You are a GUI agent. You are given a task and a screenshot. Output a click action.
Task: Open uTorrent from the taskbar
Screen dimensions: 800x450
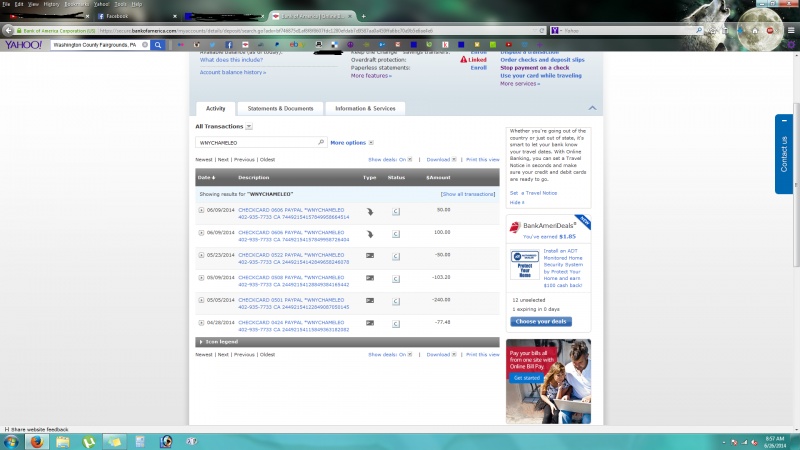click(x=89, y=442)
